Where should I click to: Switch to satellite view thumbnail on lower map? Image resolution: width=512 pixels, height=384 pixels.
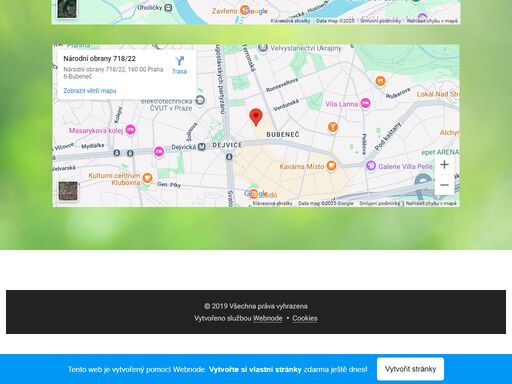pos(68,191)
